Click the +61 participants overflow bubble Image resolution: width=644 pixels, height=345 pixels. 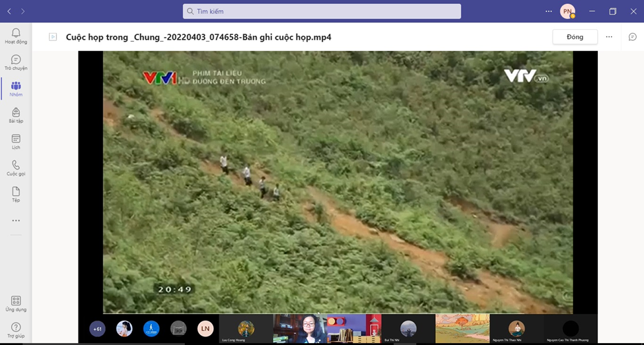click(97, 329)
